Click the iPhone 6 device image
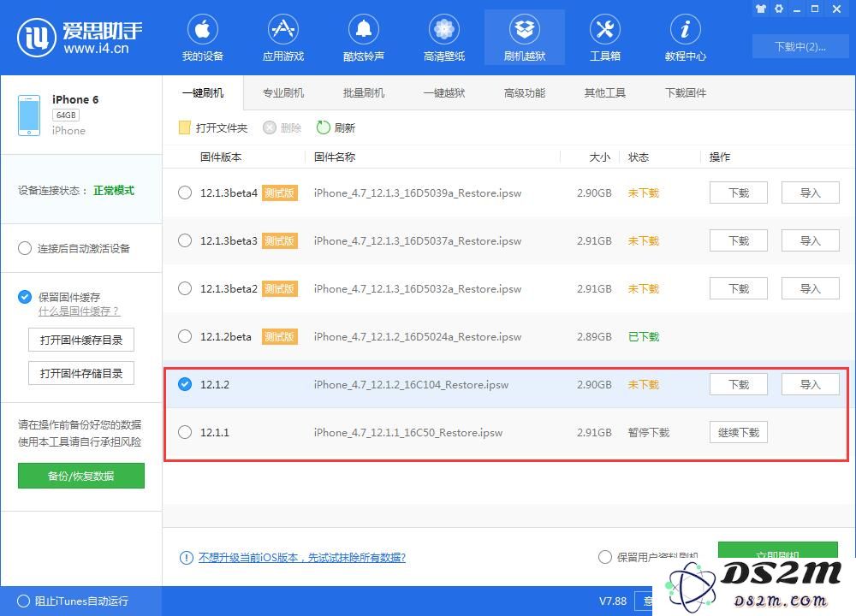The image size is (856, 616). coord(29,115)
